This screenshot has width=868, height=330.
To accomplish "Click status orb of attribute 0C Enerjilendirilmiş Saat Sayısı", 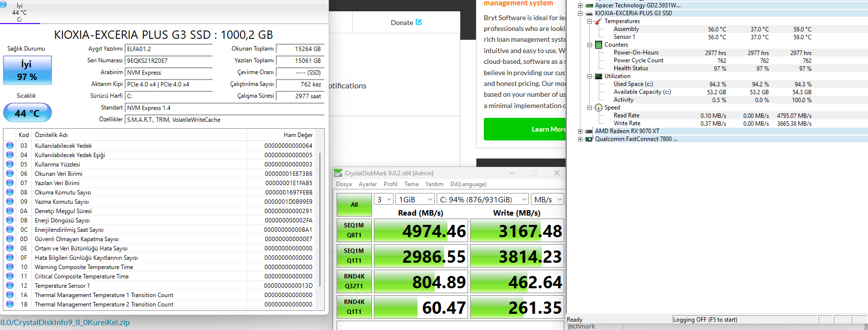I will point(10,229).
